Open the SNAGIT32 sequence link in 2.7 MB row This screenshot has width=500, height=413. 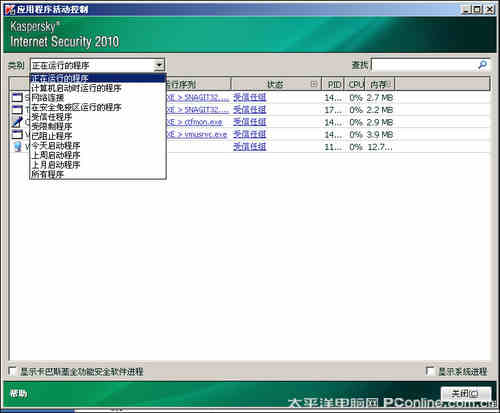click(198, 97)
